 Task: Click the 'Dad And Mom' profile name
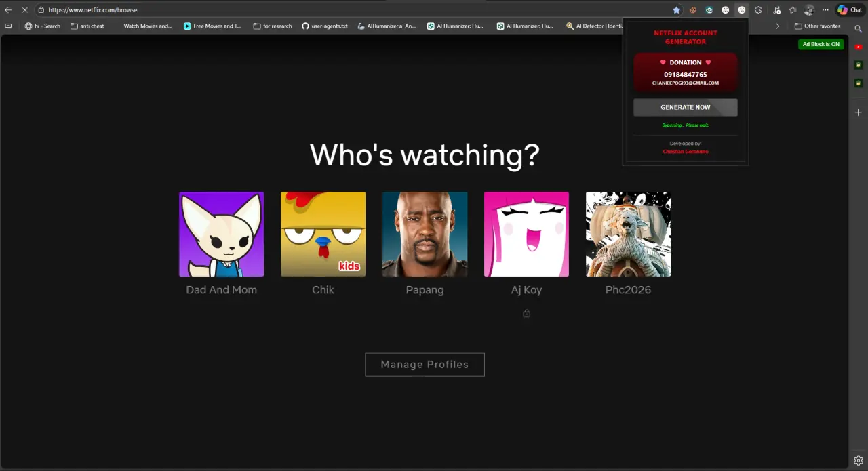tap(221, 290)
